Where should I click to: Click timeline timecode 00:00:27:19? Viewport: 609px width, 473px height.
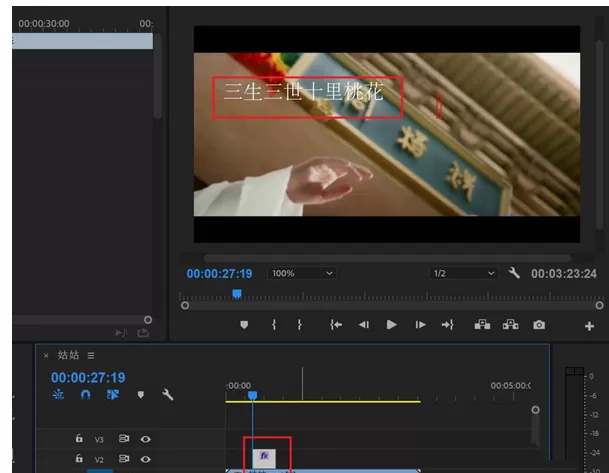[88, 377]
